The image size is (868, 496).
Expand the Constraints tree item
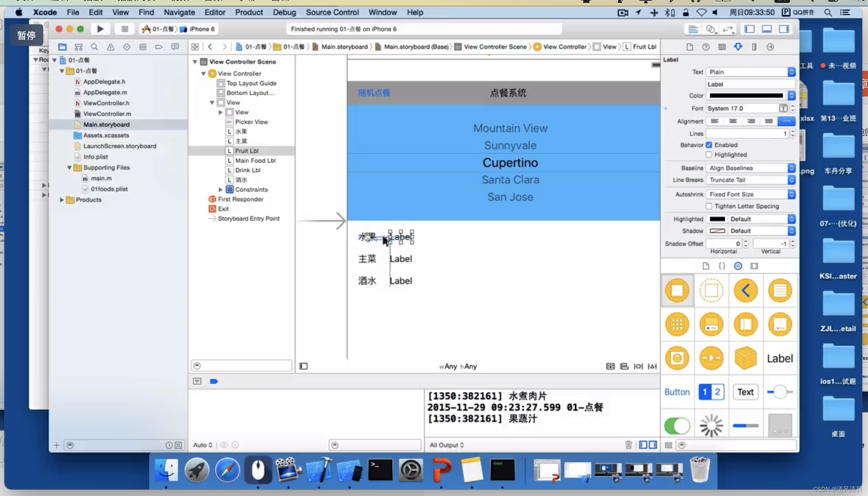pyautogui.click(x=221, y=189)
